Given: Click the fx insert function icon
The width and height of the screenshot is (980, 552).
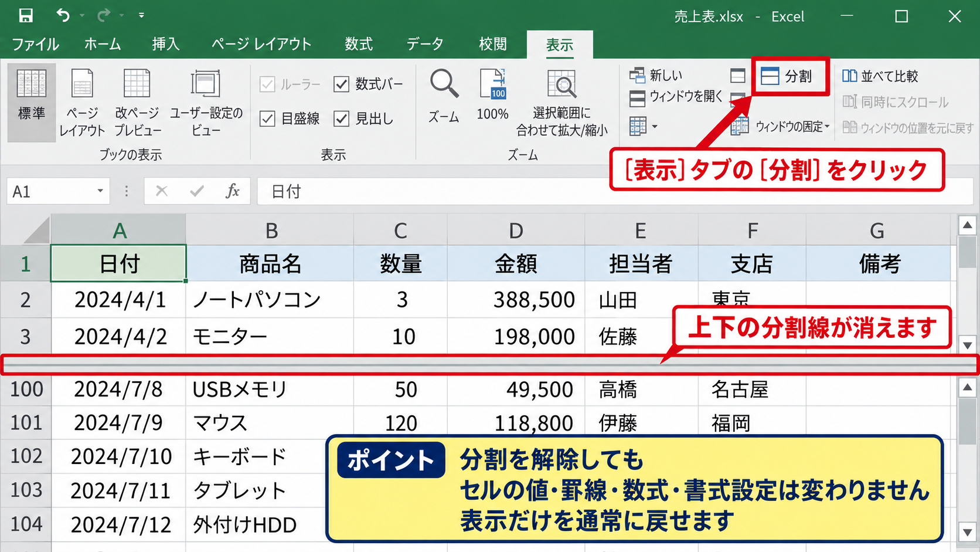Looking at the screenshot, I should [x=233, y=191].
